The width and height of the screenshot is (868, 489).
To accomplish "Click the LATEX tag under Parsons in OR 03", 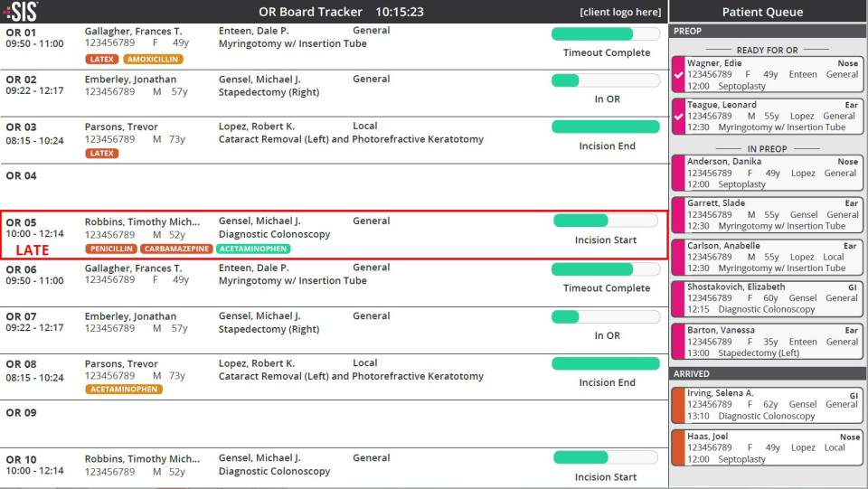I will [102, 154].
